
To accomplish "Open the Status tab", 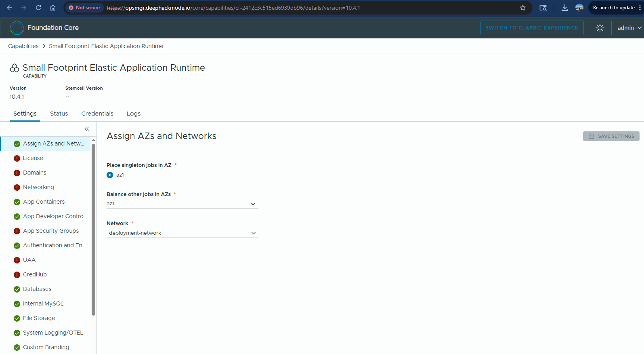I will [x=59, y=114].
